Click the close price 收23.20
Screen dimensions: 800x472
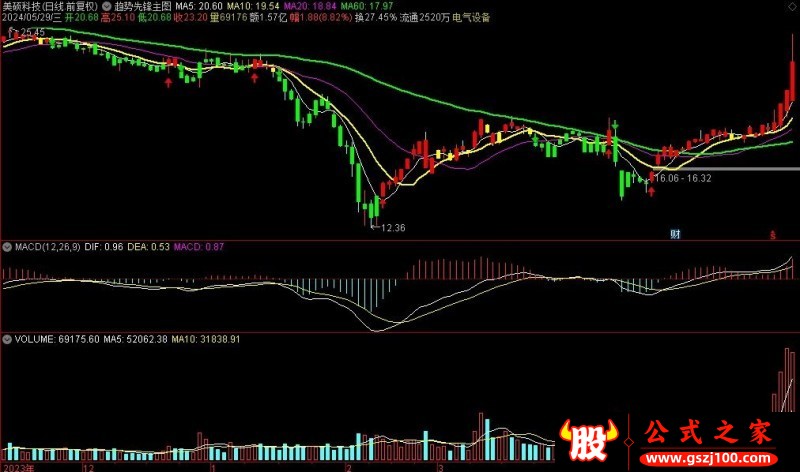190,18
